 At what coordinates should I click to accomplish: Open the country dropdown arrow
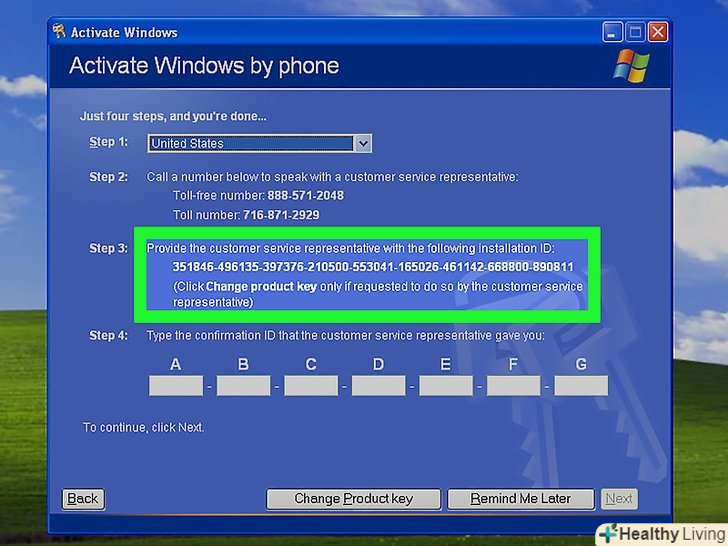[363, 143]
